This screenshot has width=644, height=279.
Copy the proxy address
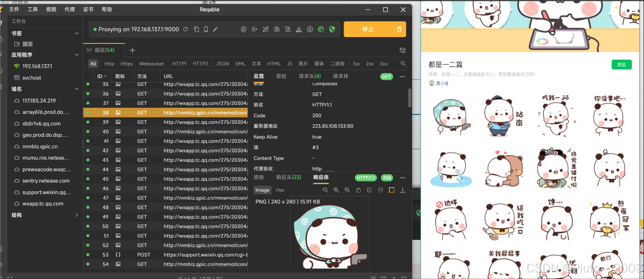[x=196, y=29]
